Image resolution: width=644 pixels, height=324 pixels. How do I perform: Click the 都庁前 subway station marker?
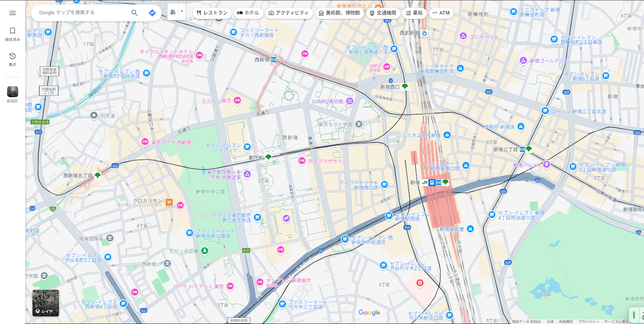pyautogui.click(x=268, y=157)
